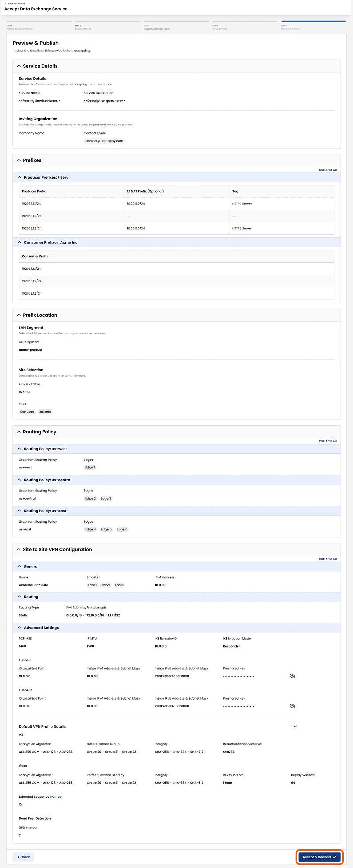
Task: Click the Edge 1 chip
Action: click(90, 467)
